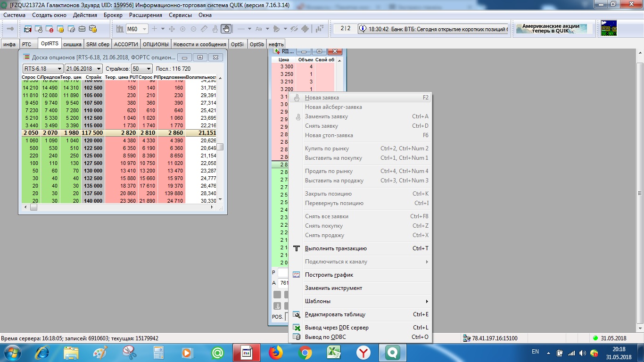
Task: Click the chart icon next to Построить график
Action: pos(297,275)
